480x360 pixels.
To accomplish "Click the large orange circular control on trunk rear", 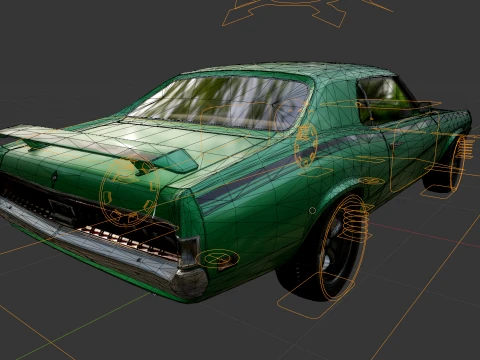I will [x=129, y=193].
